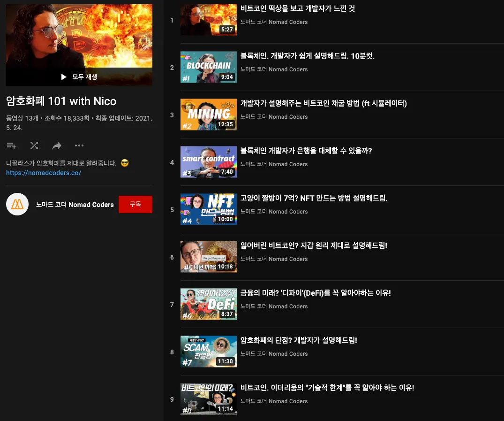This screenshot has width=504, height=421.
Task: Open the SCAM #7 video thumbnail
Action: point(209,352)
